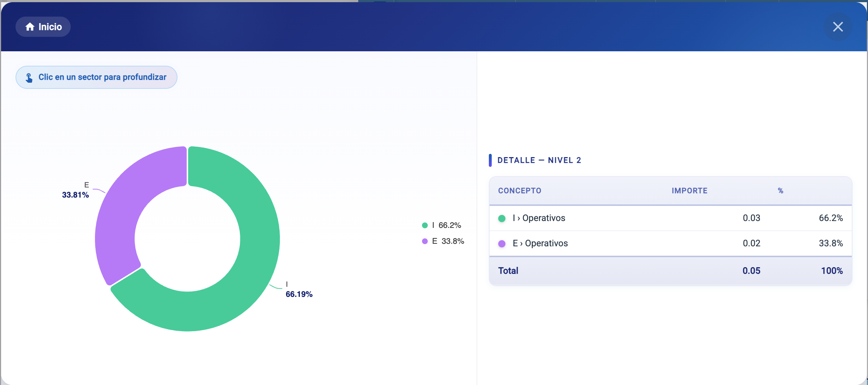
Task: Click the % column header
Action: pyautogui.click(x=780, y=191)
